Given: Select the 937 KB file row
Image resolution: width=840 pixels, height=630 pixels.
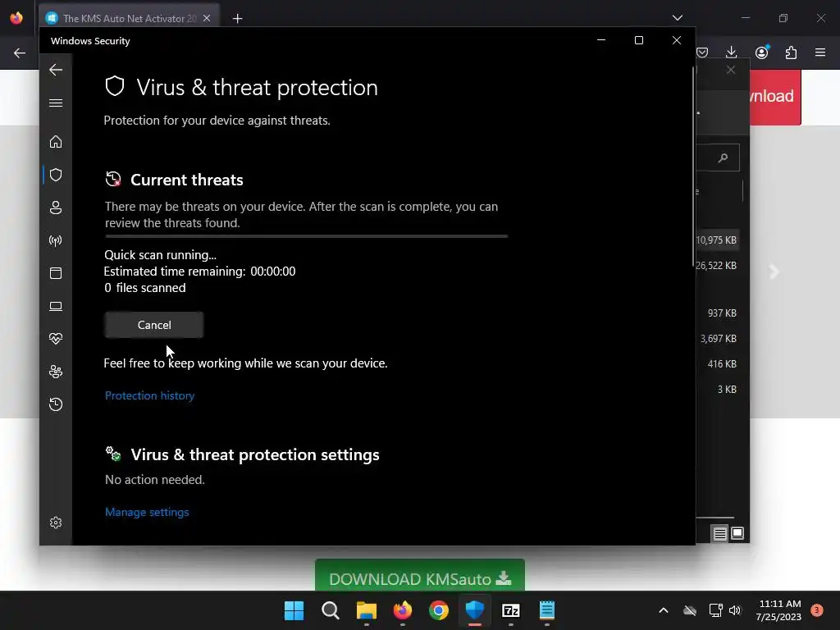Looking at the screenshot, I should (718, 313).
